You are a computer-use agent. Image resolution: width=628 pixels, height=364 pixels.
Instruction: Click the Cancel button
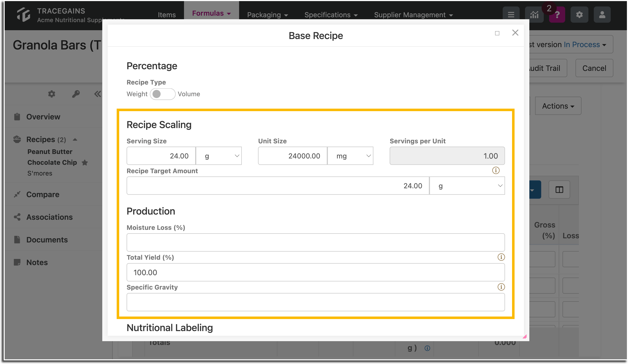[594, 68]
